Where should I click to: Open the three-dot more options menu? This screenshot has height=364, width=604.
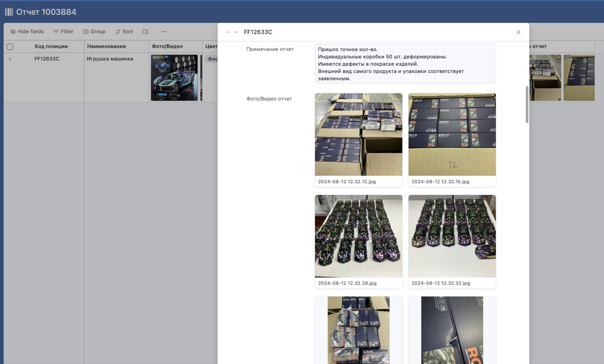pyautogui.click(x=164, y=32)
